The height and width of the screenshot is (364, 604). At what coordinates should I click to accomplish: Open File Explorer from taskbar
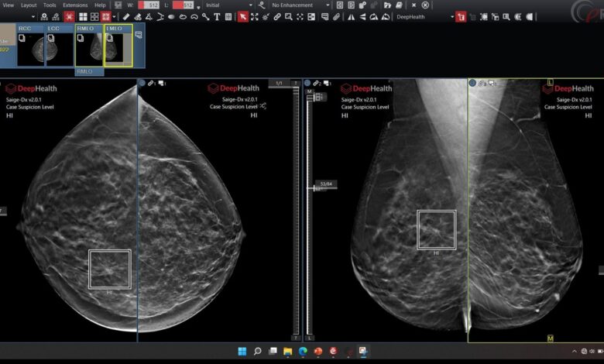tap(288, 352)
